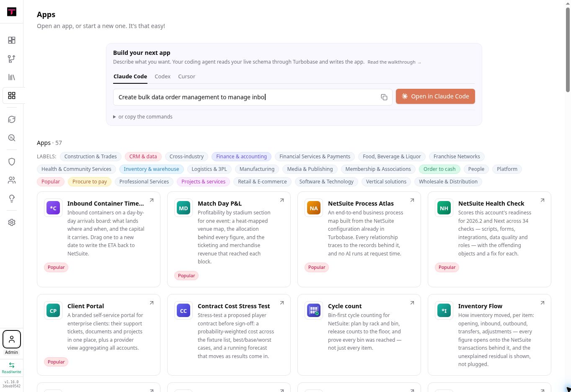Click the Admin user avatar icon
The image size is (571, 392).
(x=12, y=339)
